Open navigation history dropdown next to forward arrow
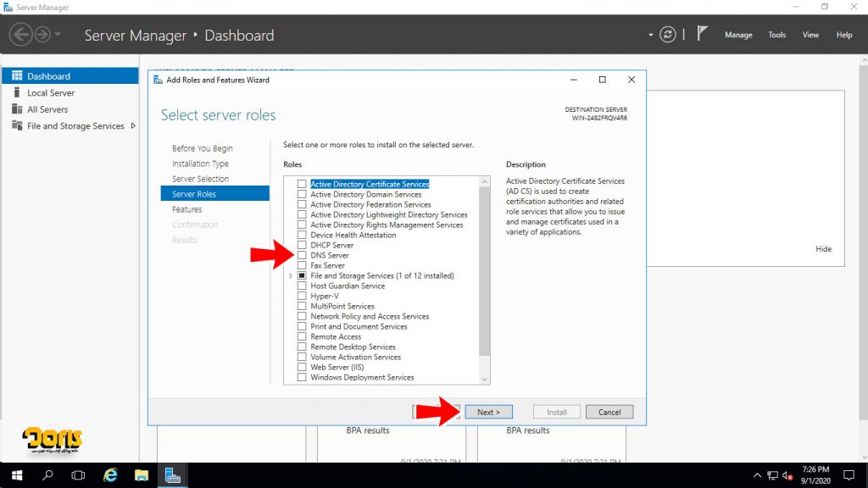Screen dimensions: 868x488 [x=58, y=35]
